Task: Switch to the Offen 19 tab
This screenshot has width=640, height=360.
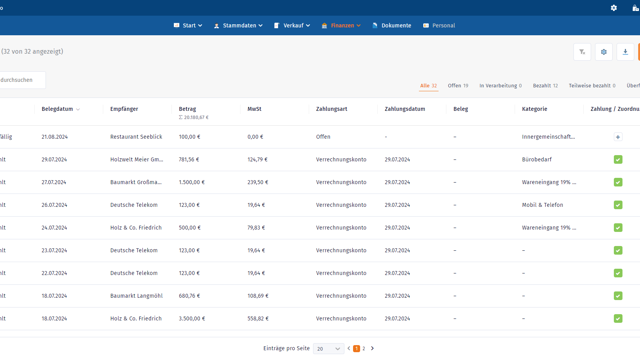Action: (458, 86)
